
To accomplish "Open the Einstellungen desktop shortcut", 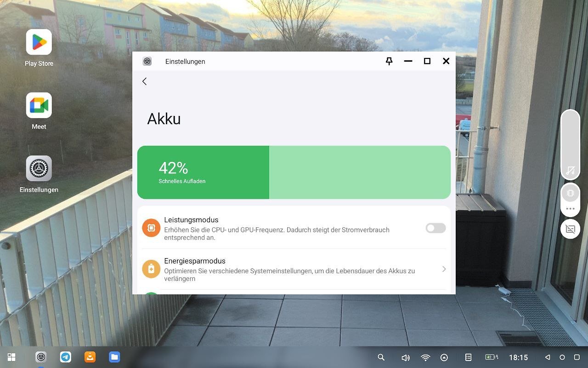I will [39, 168].
